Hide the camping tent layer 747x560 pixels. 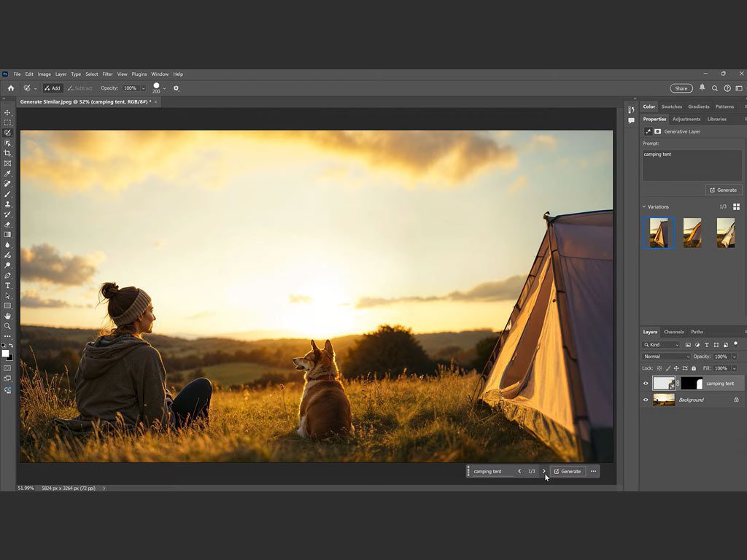[x=646, y=384]
